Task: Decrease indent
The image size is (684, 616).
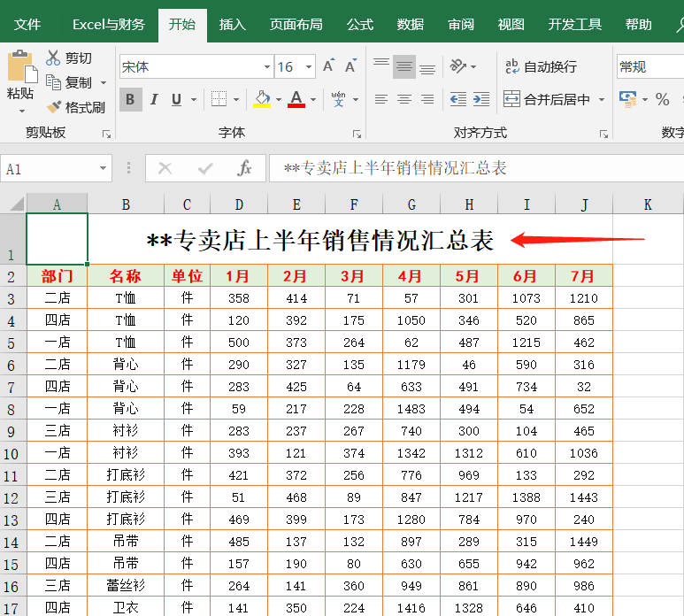Action: coord(458,99)
